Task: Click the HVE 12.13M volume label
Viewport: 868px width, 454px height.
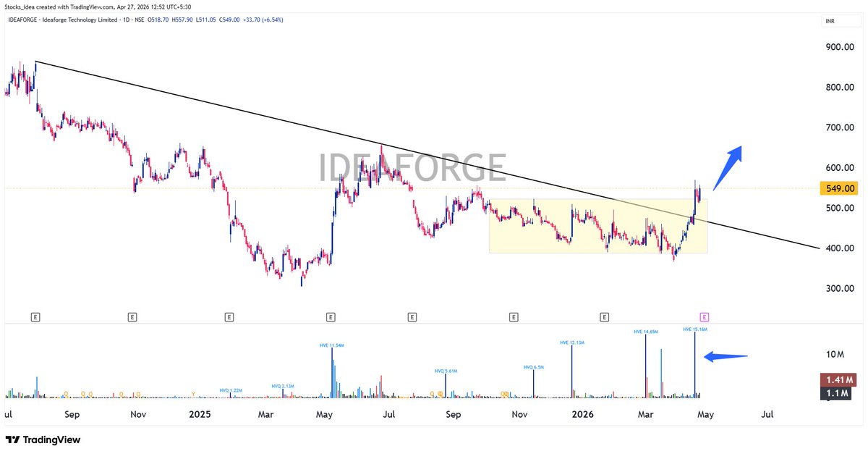Action: pos(571,342)
